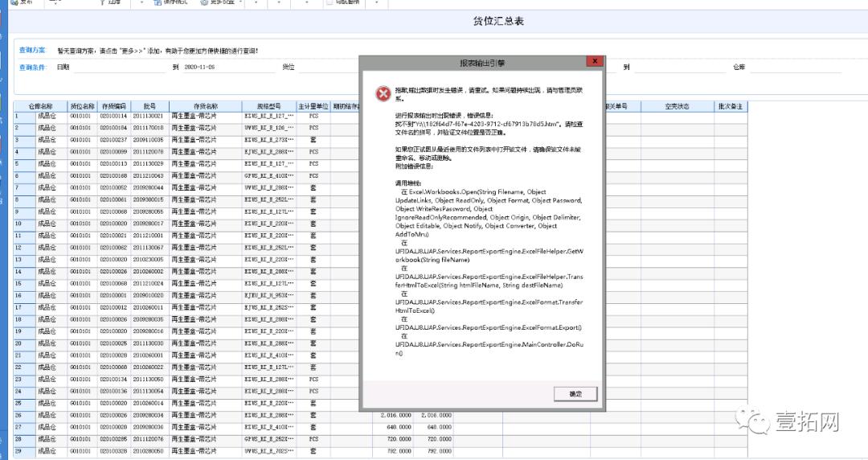Click 再生墨盒 name cell in row 8
The height and width of the screenshot is (460, 868).
click(x=206, y=200)
